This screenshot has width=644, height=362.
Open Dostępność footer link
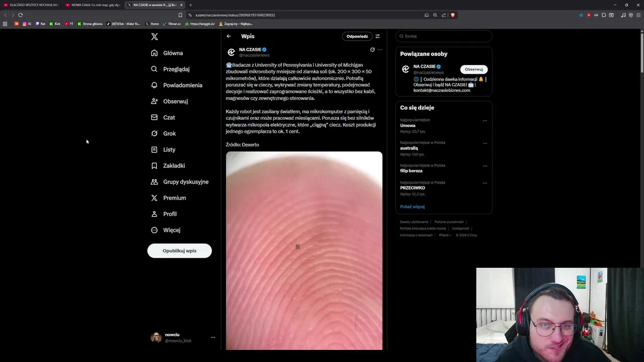(x=460, y=228)
